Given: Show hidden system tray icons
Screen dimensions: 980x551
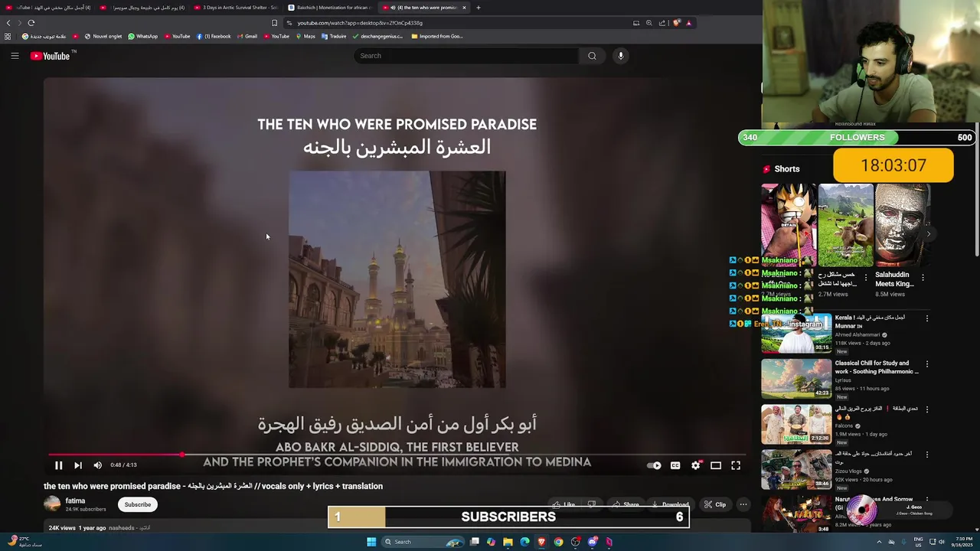Looking at the screenshot, I should click(x=879, y=542).
